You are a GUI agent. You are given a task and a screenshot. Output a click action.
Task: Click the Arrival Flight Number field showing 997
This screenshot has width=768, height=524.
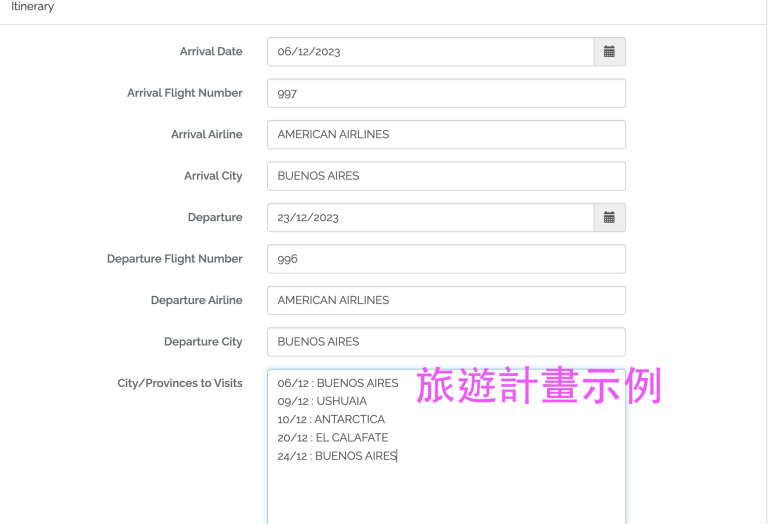[446, 93]
